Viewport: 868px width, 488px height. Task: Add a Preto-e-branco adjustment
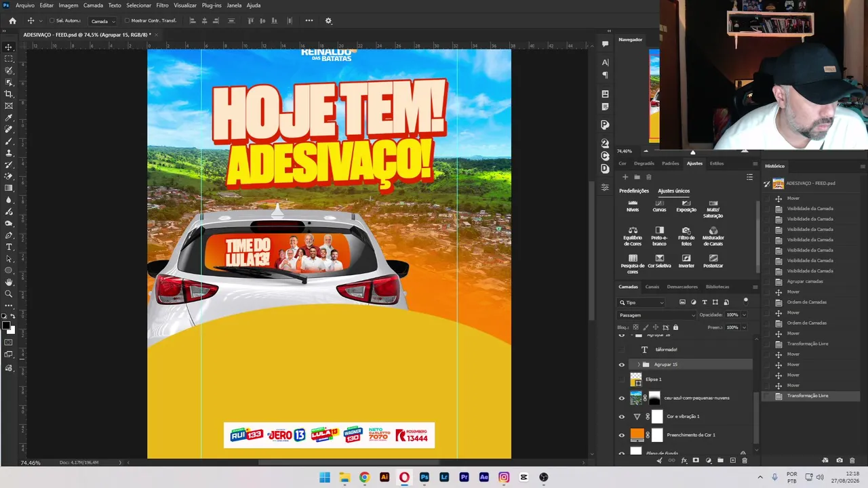click(x=659, y=237)
